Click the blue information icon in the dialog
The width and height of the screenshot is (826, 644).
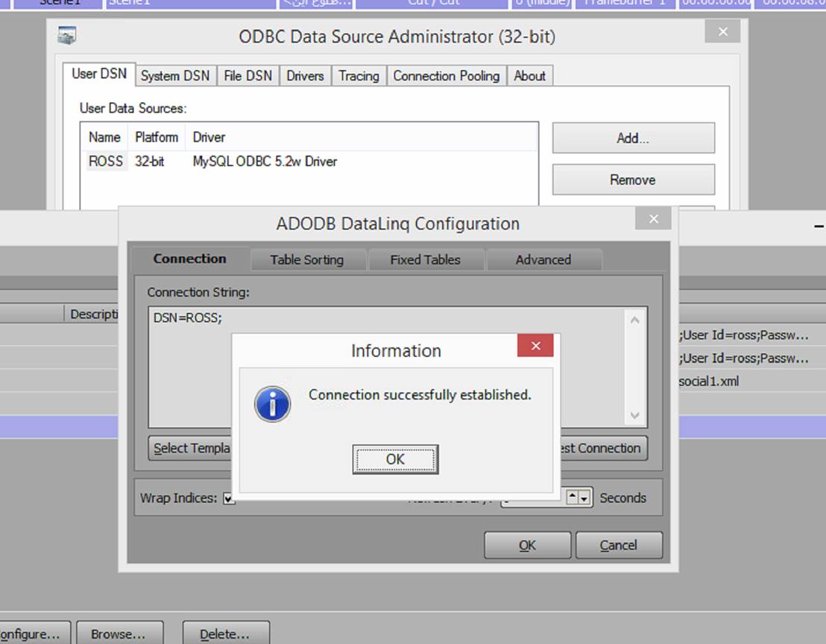tap(272, 405)
